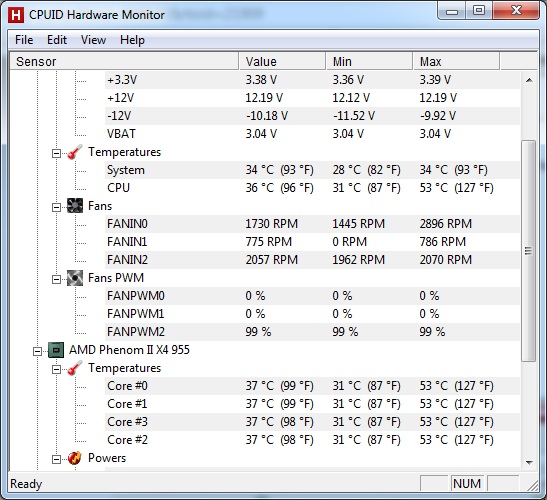This screenshot has height=500, width=547.
Task: Collapse the AMD Phenom II X4 955 node
Action: pos(37,351)
